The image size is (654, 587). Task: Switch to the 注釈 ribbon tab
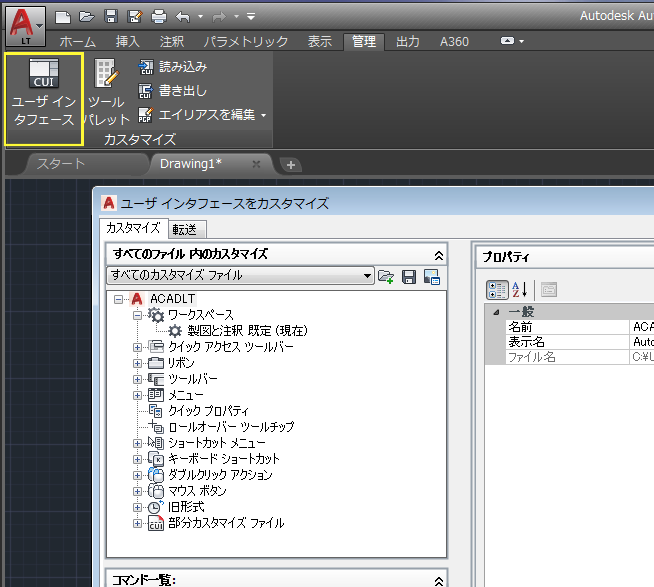point(172,41)
